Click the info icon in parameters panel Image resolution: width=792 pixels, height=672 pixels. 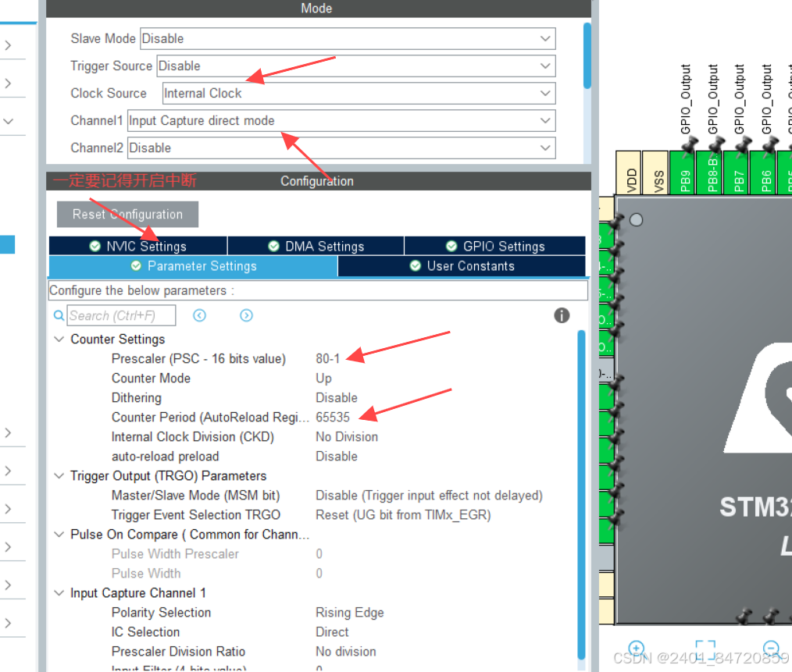[562, 315]
